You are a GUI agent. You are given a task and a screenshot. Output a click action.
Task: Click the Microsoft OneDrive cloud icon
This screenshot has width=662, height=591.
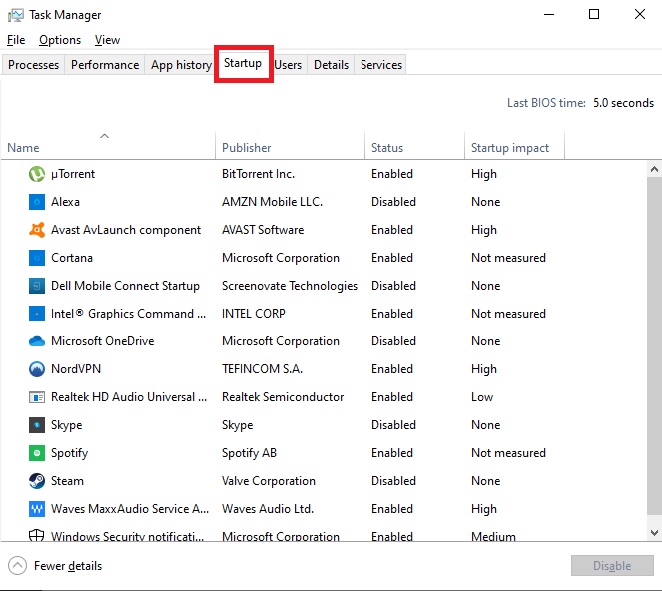coord(37,341)
